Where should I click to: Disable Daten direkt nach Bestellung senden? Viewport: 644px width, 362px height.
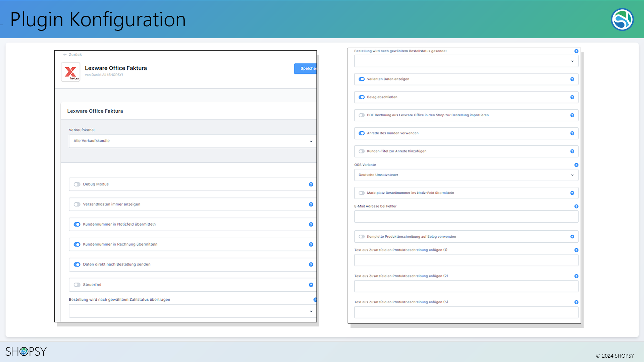(x=77, y=264)
